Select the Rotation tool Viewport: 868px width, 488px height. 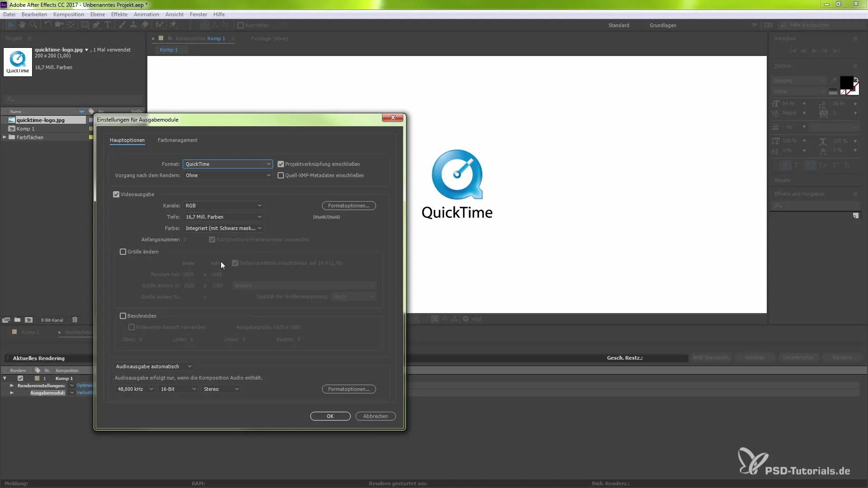(47, 25)
